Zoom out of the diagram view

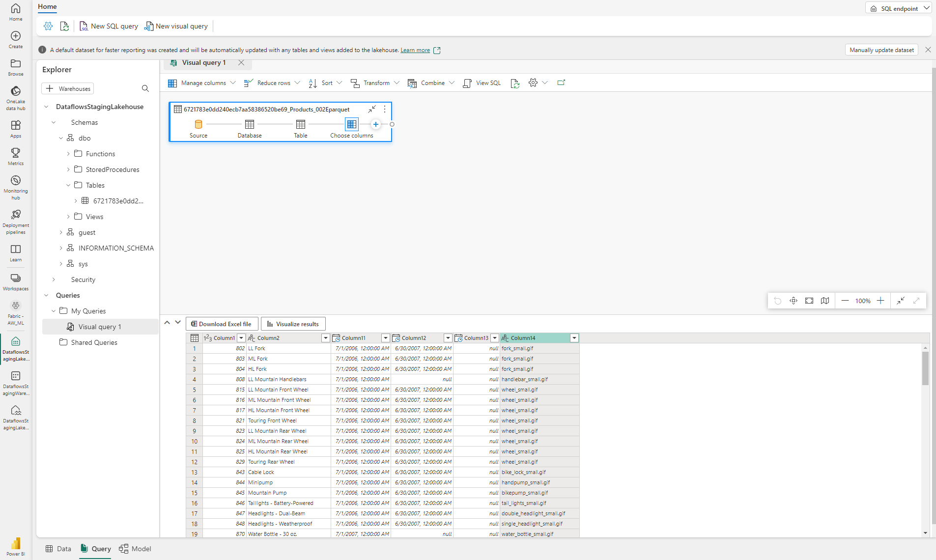(845, 301)
